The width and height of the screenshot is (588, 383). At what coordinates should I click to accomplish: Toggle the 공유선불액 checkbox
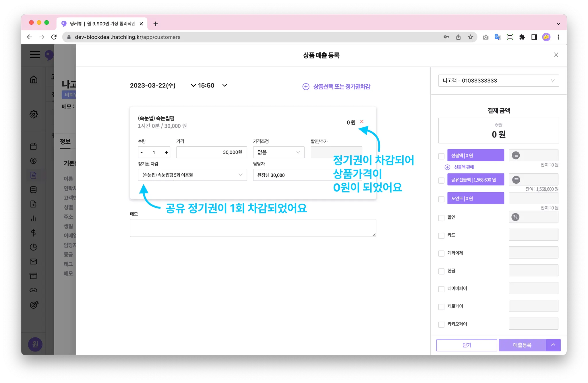tap(441, 180)
